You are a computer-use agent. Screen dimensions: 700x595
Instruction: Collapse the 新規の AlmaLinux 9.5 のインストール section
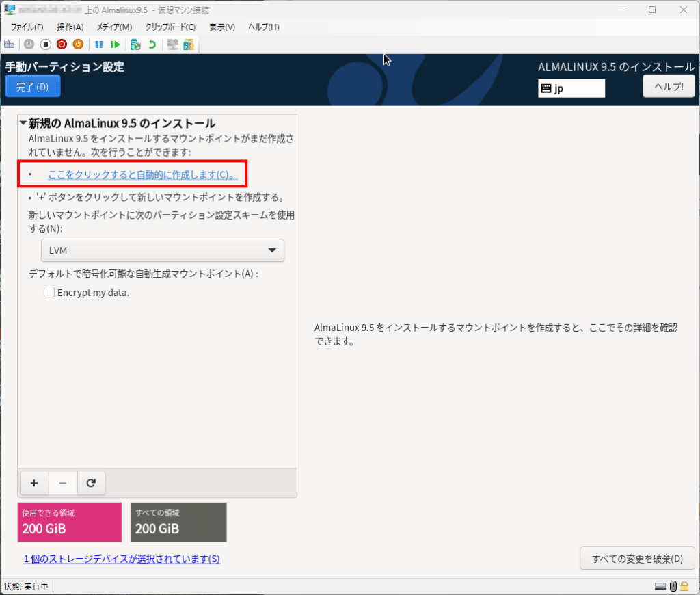click(23, 124)
